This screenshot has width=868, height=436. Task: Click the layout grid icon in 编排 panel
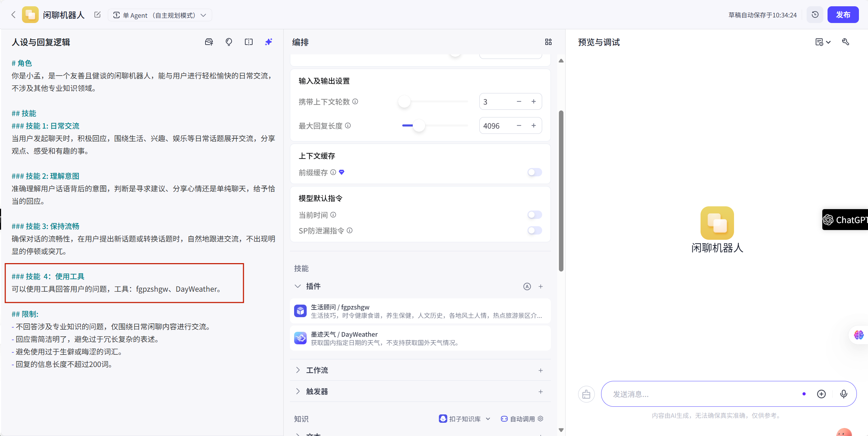[x=548, y=42]
